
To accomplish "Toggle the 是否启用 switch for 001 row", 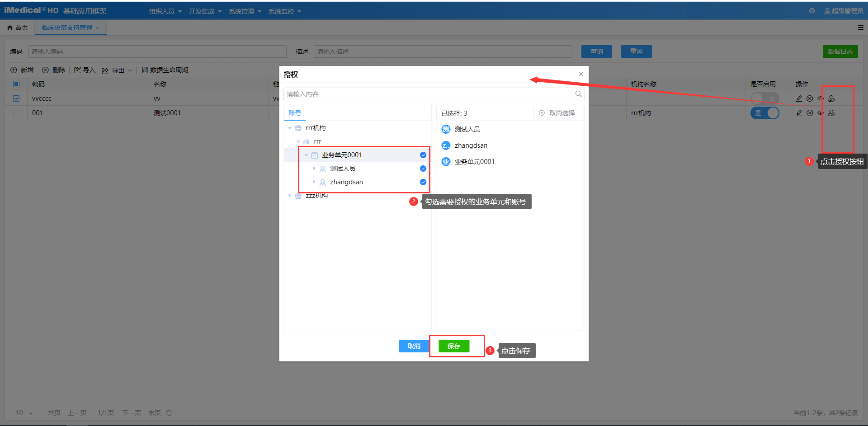I will point(765,113).
